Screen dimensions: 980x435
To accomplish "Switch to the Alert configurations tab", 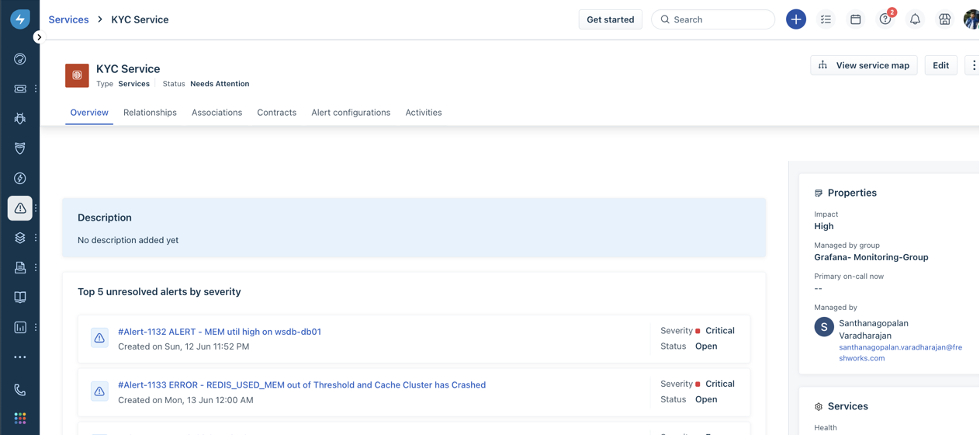I will (351, 113).
